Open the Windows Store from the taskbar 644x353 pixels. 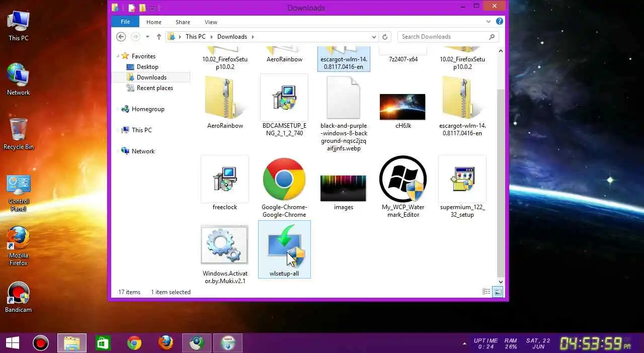click(x=103, y=343)
